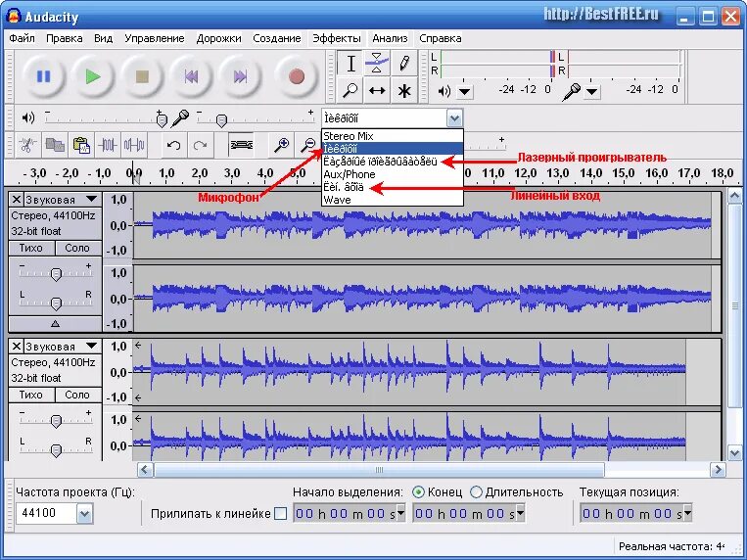Open the Создание menu
The image size is (747, 560).
(x=277, y=38)
